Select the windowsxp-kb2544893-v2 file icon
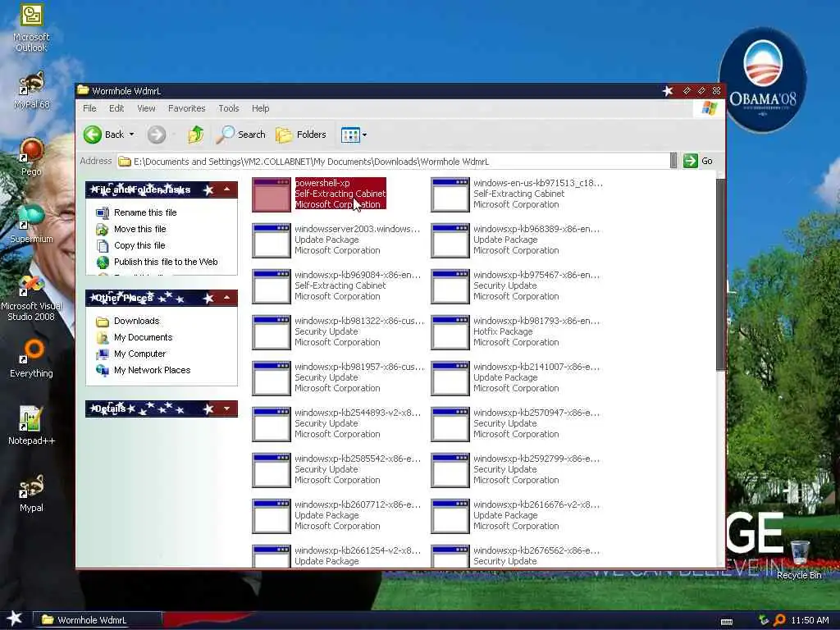The image size is (840, 630). 272,425
